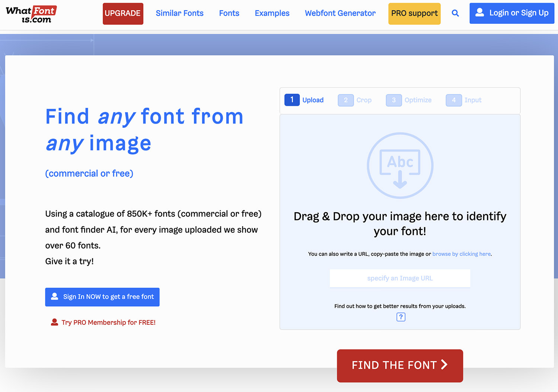Open the question mark help icon

(401, 317)
